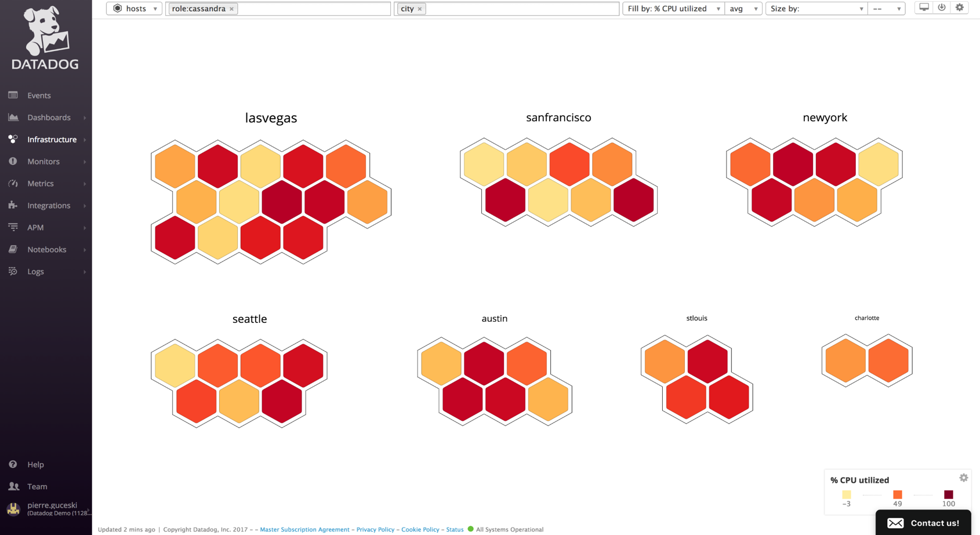
Task: Click the charlotte host group label
Action: click(x=866, y=318)
